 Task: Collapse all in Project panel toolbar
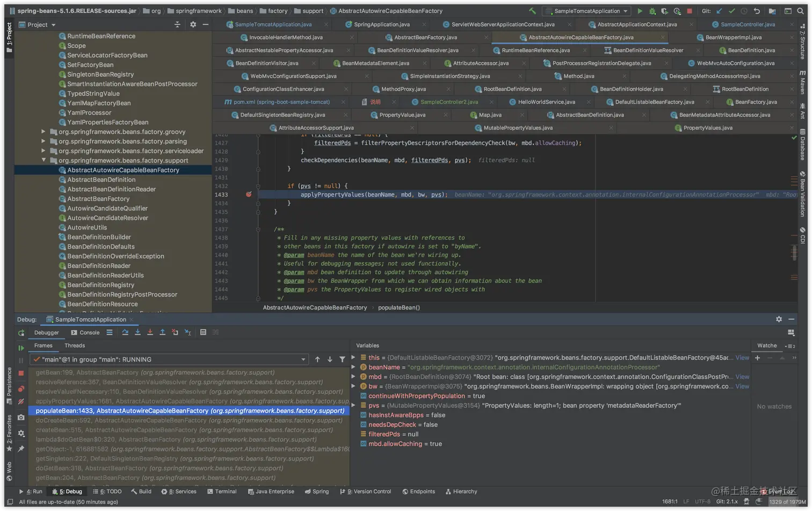177,25
